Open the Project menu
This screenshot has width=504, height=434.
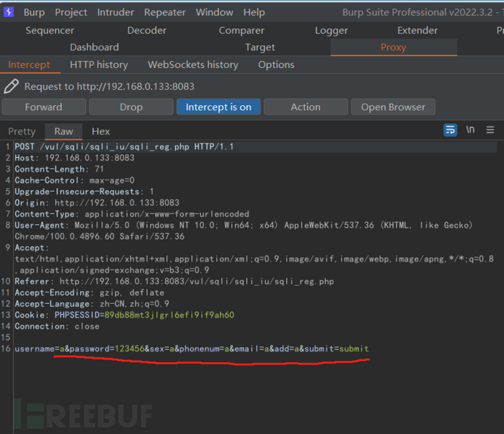tap(71, 12)
